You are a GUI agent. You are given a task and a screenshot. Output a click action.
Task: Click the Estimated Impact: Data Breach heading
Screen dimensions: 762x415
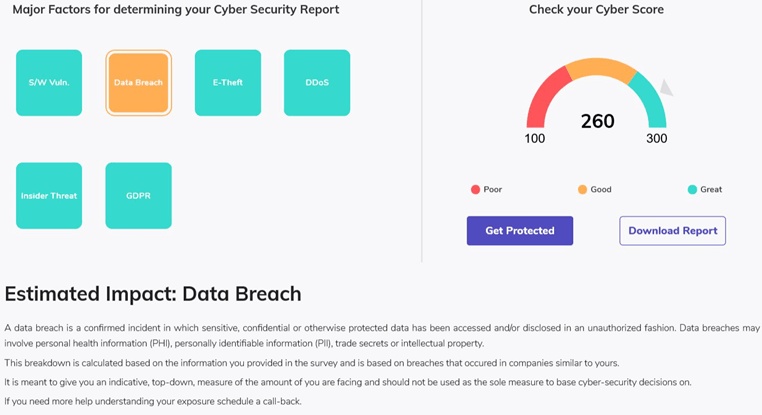tap(153, 294)
